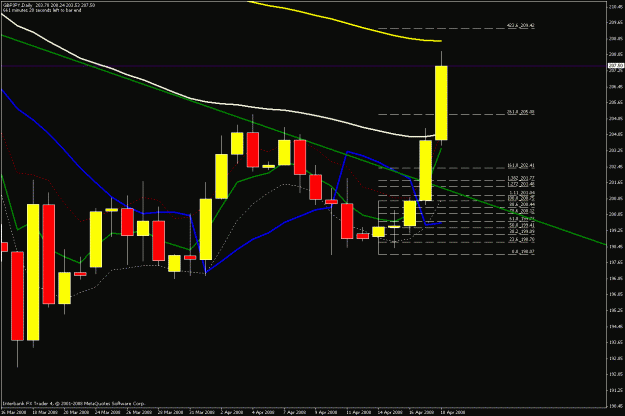The image size is (625, 416).
Task: Click the 2 Apr 2008 date label
Action: click(x=232, y=412)
